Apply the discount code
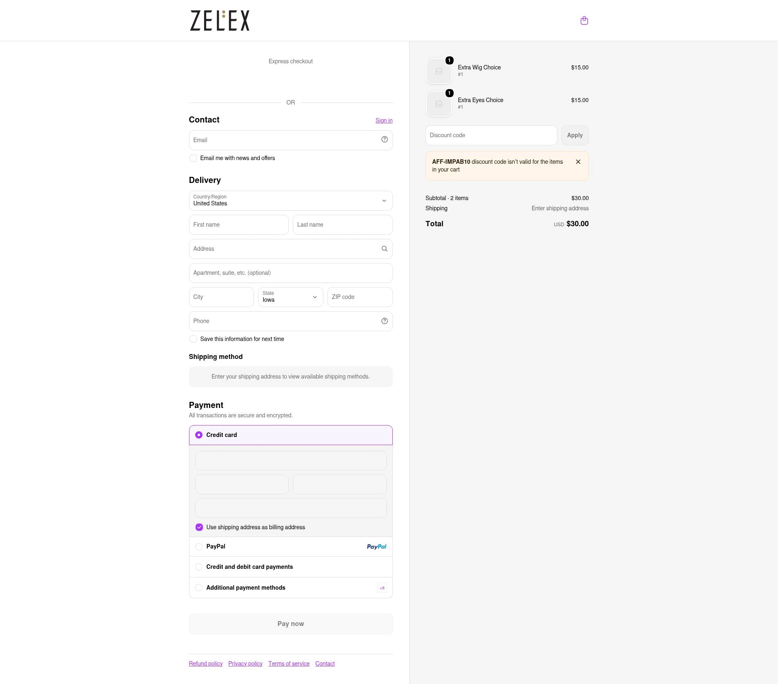The height and width of the screenshot is (684, 784). click(x=575, y=135)
